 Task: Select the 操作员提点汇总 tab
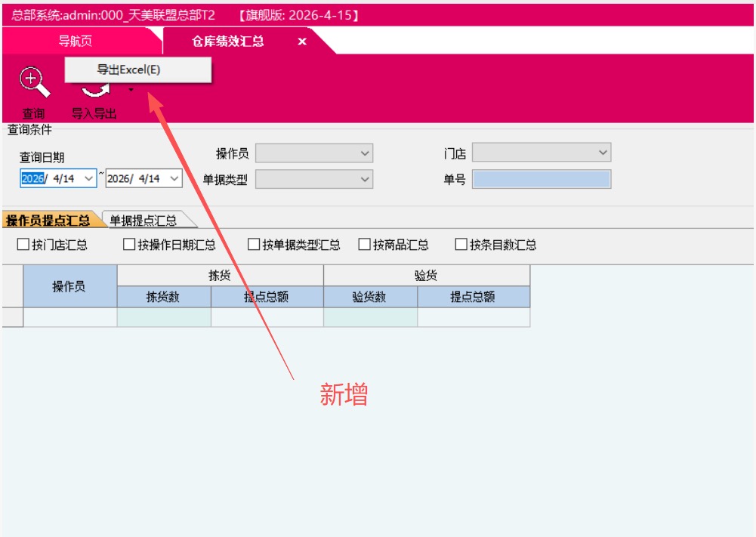tap(48, 221)
